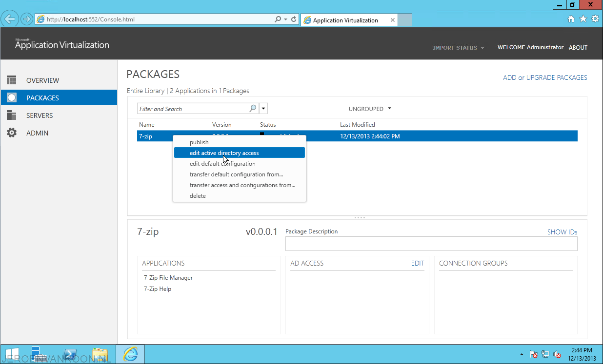Refresh the Console.html page

pos(294,19)
